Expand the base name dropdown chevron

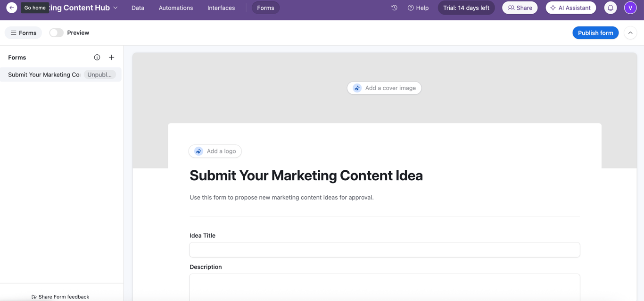pos(116,8)
